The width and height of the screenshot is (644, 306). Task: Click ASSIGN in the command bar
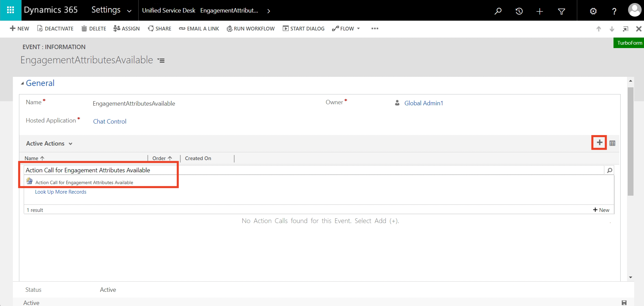[126, 28]
